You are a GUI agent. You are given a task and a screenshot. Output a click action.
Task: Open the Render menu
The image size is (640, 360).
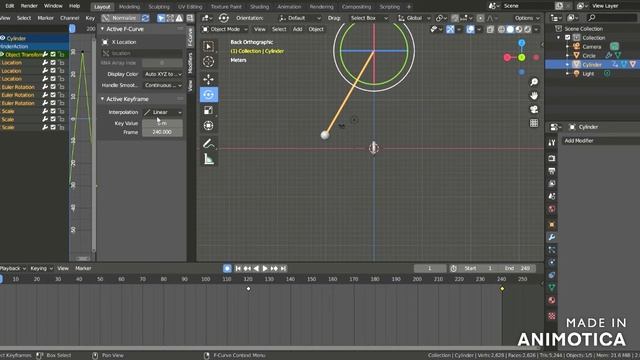click(x=29, y=6)
